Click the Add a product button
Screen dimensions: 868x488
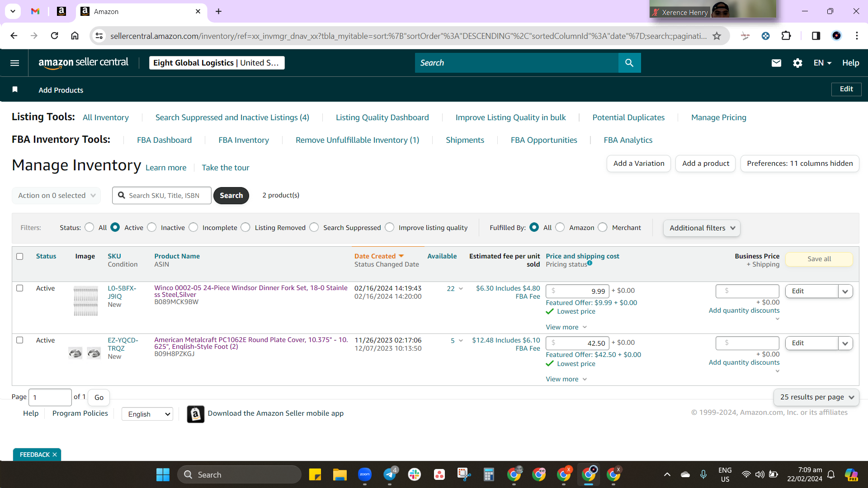click(x=706, y=164)
